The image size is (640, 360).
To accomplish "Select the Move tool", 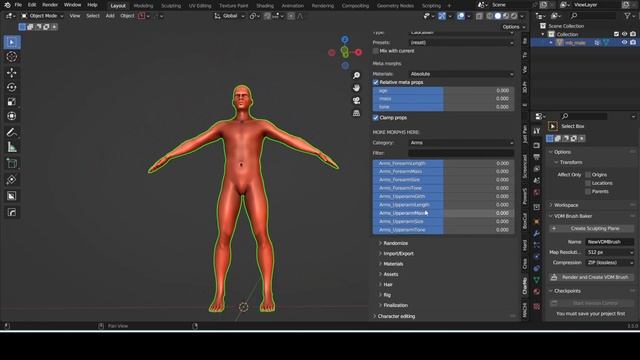I will click(x=12, y=73).
